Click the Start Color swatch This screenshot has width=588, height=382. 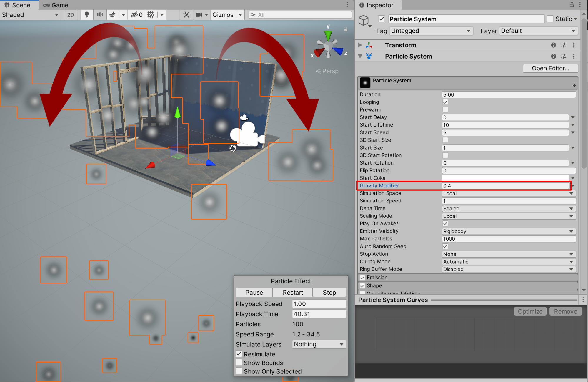pos(505,178)
